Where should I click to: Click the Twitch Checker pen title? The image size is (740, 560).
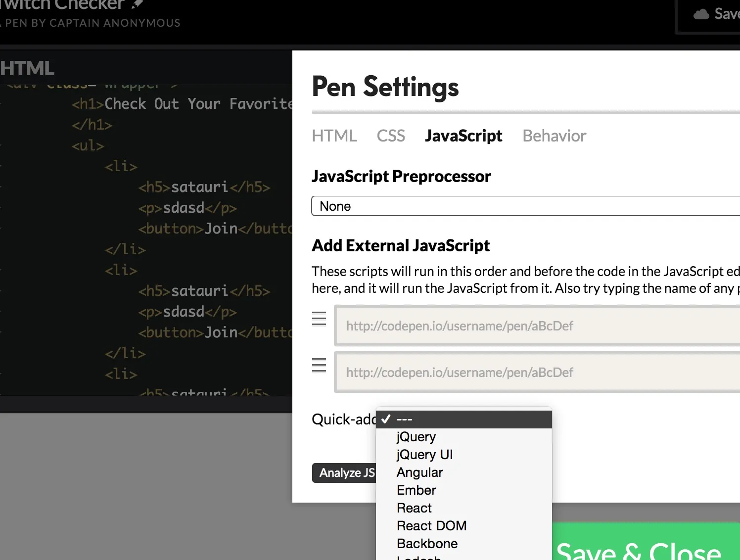[x=62, y=5]
